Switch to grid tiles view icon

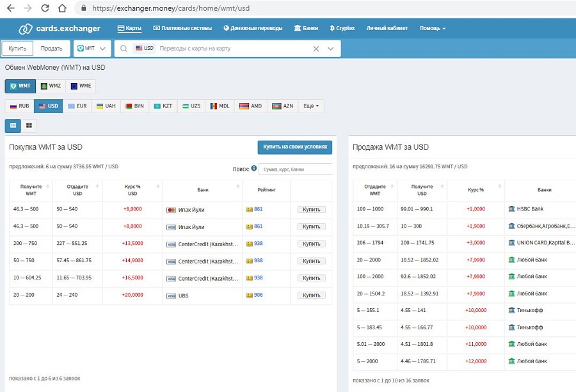click(x=29, y=125)
